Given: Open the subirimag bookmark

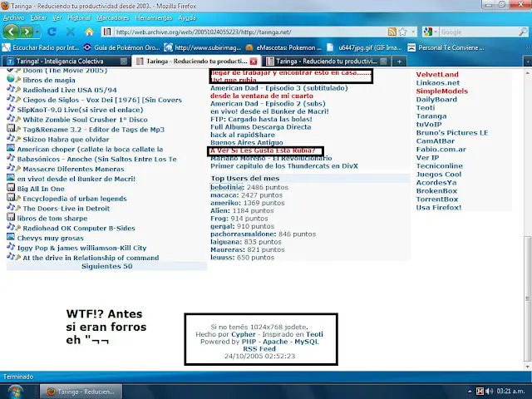Looking at the screenshot, I should coord(203,47).
